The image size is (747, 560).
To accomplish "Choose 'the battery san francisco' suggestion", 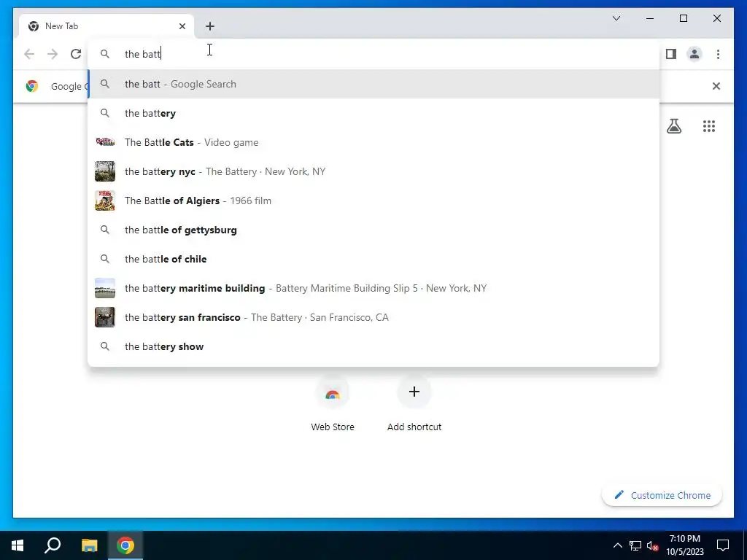I will click(x=373, y=317).
